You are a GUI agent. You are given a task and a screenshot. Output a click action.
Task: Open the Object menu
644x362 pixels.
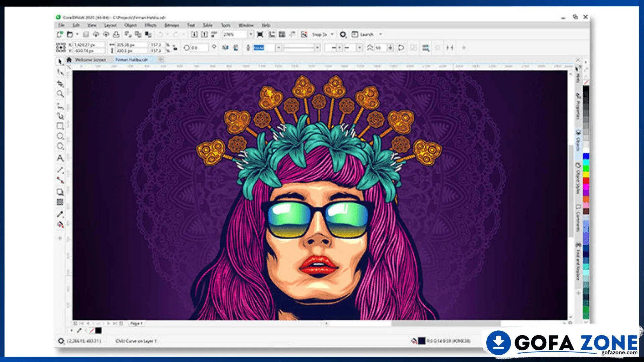point(130,25)
